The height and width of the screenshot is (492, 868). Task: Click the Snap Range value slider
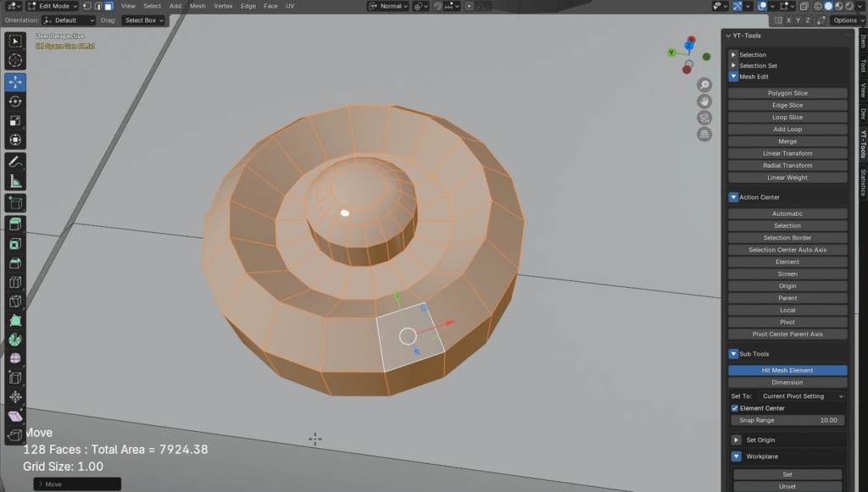(x=787, y=419)
